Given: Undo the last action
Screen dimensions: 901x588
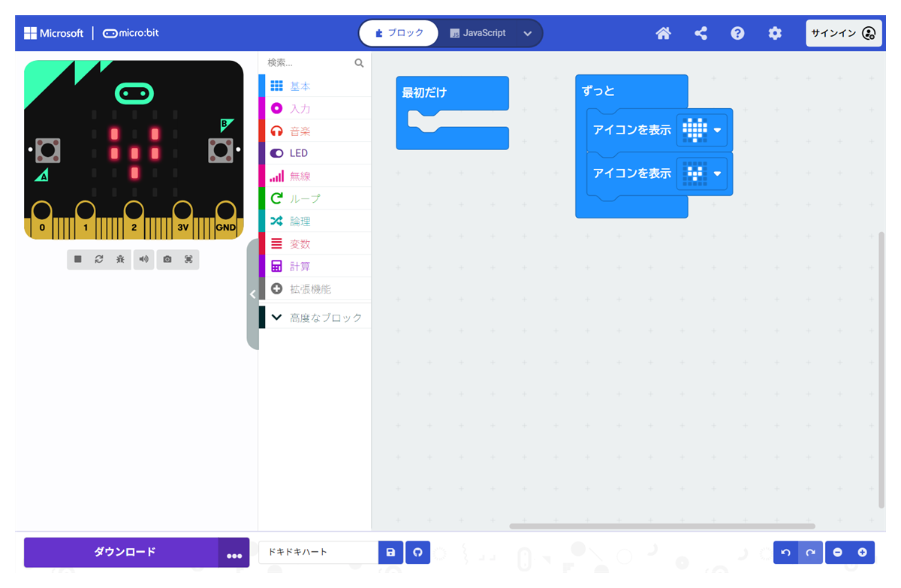Looking at the screenshot, I should coord(785,553).
